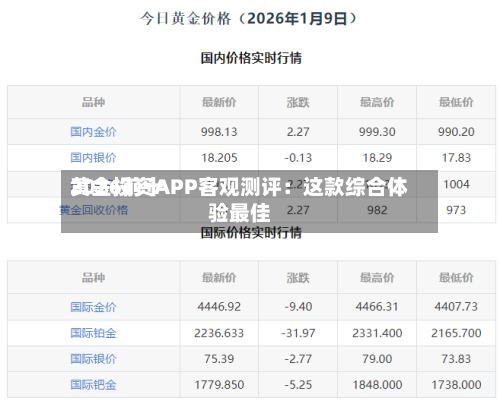Click the 1779.850 latest price cell
This screenshot has width=500, height=404.
pyautogui.click(x=219, y=385)
